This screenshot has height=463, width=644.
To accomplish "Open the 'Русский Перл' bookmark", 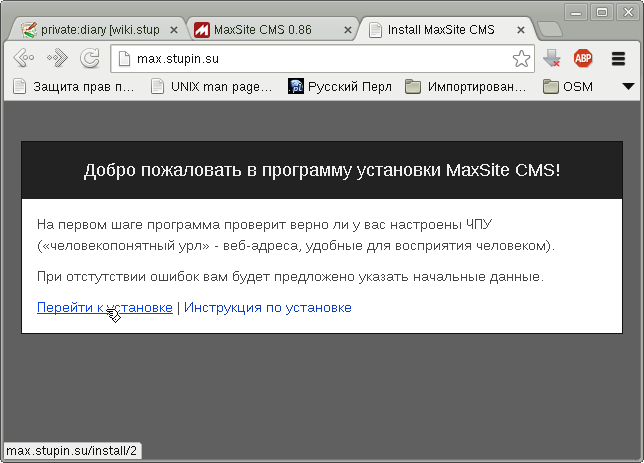I will pyautogui.click(x=340, y=87).
